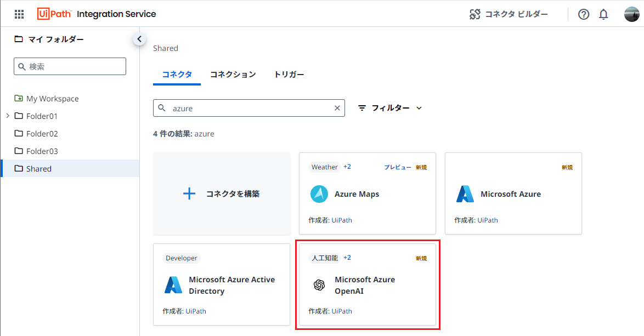This screenshot has width=644, height=336.
Task: Select the Shared folder
Action: [x=70, y=168]
